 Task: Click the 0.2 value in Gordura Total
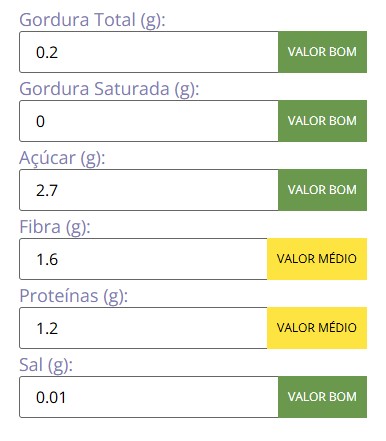click(x=47, y=53)
